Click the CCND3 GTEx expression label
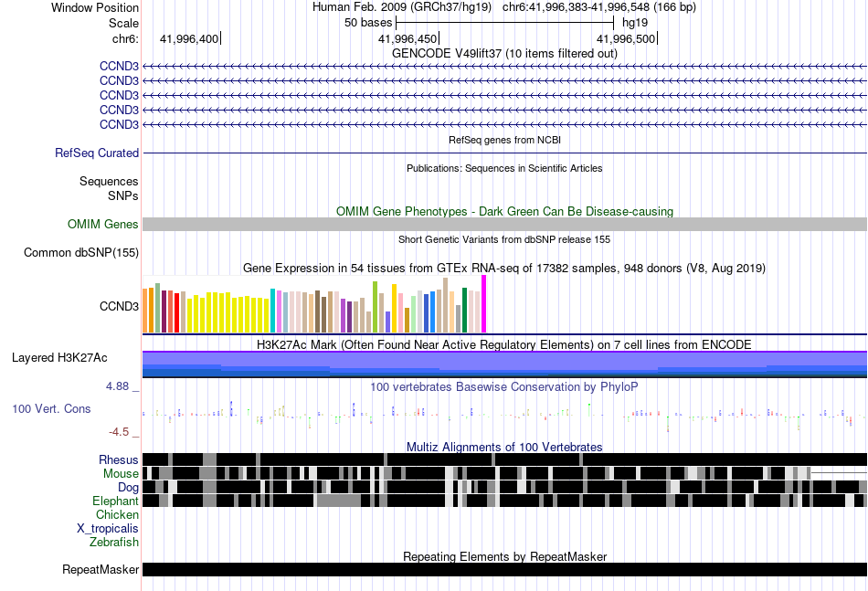This screenshot has width=868, height=591. pos(119,307)
